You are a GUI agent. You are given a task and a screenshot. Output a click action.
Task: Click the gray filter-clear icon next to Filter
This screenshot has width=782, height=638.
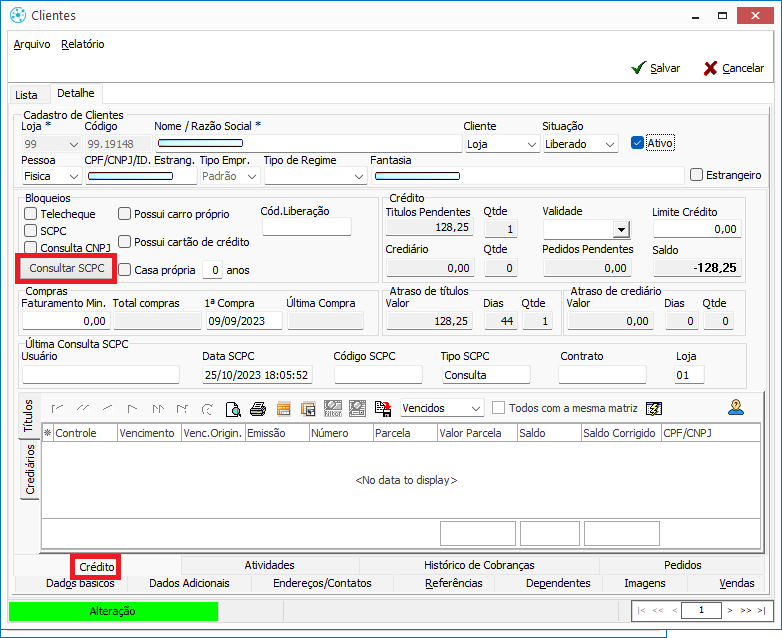(357, 409)
